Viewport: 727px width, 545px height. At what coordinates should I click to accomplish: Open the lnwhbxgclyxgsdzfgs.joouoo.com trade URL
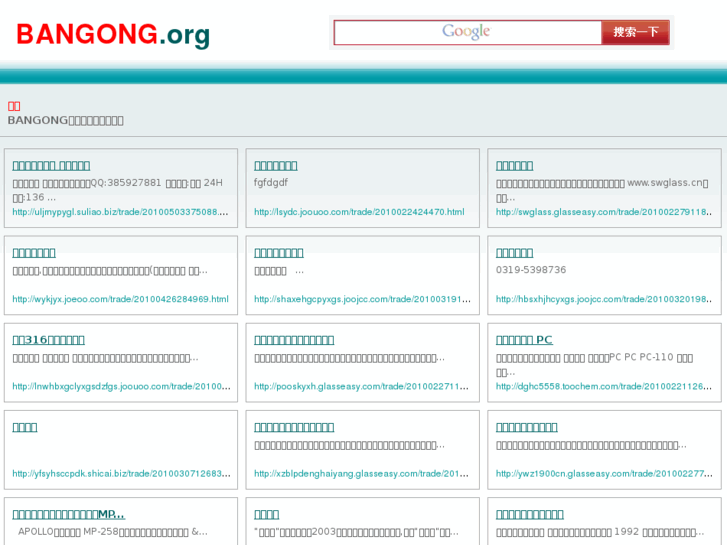click(x=121, y=386)
